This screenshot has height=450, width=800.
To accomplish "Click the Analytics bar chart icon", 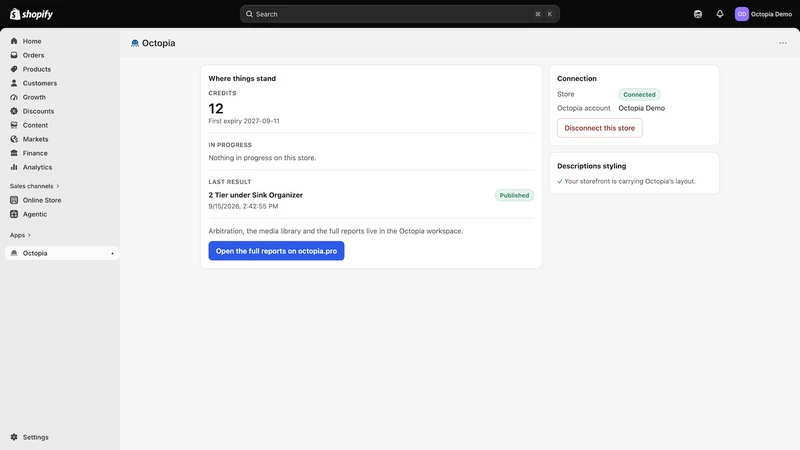I will pos(14,167).
